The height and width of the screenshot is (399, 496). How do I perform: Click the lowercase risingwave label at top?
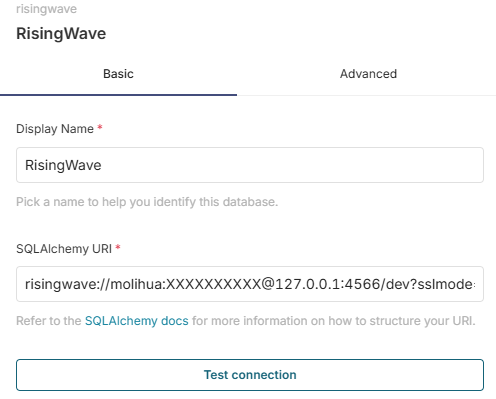(x=46, y=9)
